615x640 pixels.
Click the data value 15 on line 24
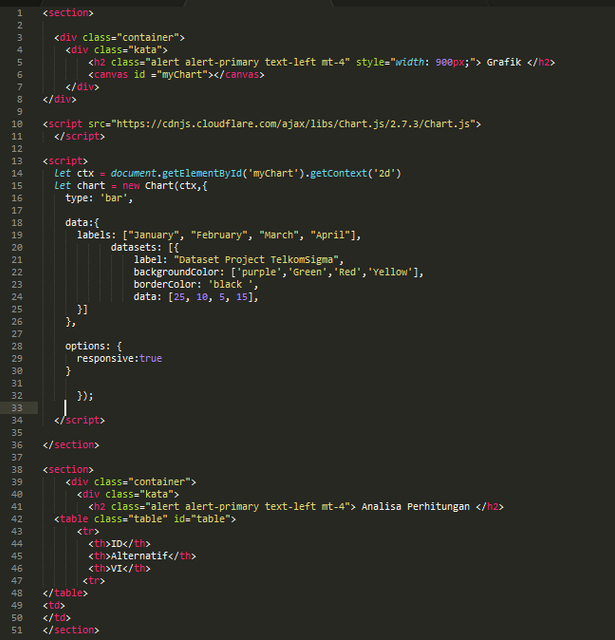pos(242,297)
